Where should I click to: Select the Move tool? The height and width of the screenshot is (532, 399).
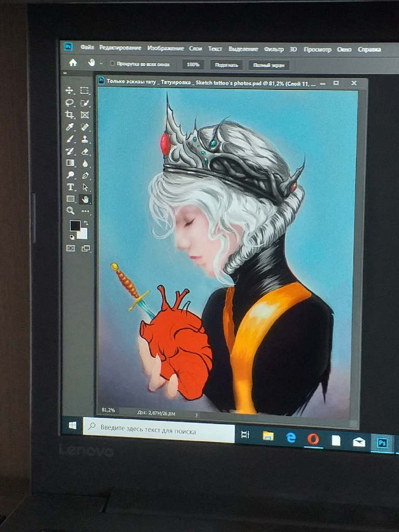point(70,90)
